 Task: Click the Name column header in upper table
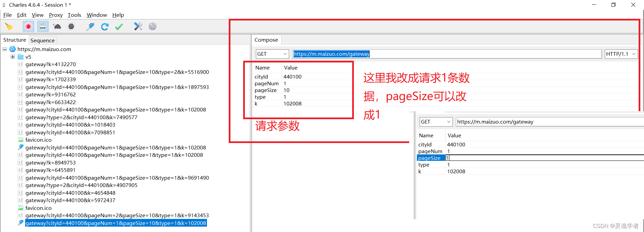click(262, 67)
